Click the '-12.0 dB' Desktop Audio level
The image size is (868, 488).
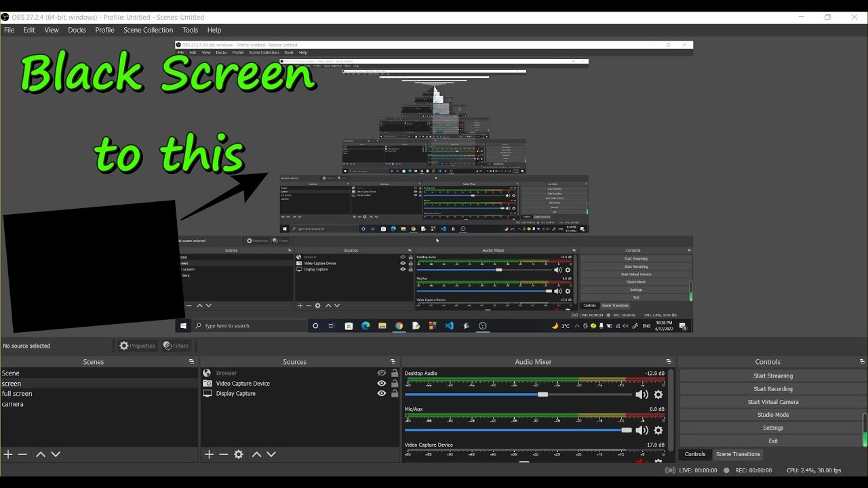tap(654, 373)
